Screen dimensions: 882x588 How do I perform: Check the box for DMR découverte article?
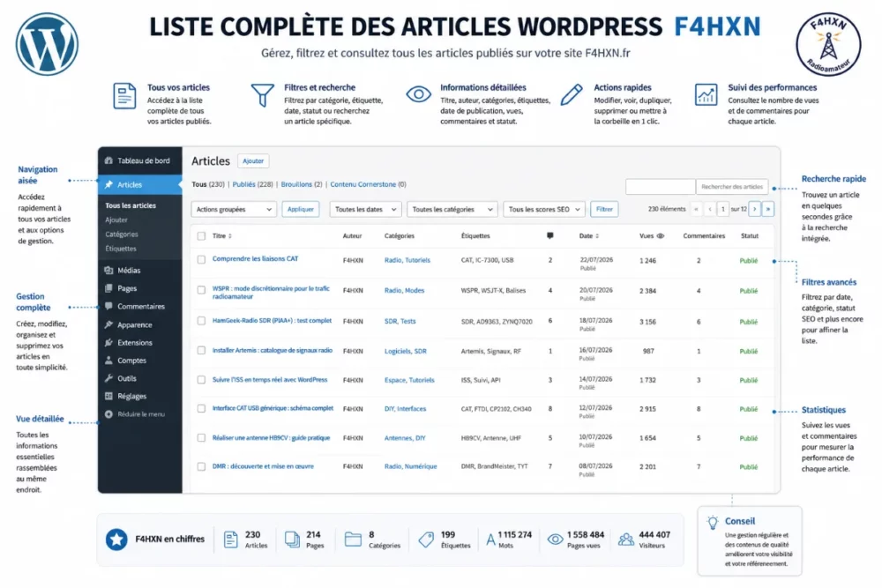click(x=201, y=466)
